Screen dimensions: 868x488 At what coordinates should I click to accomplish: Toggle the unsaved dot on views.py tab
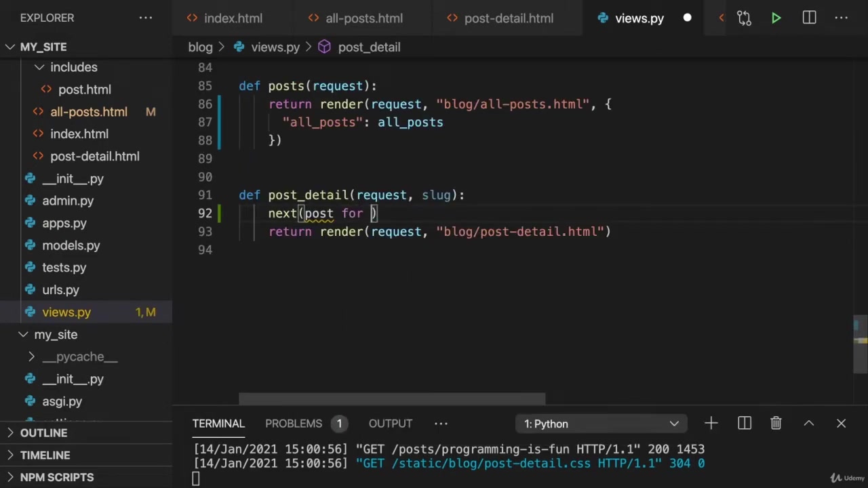(x=687, y=18)
